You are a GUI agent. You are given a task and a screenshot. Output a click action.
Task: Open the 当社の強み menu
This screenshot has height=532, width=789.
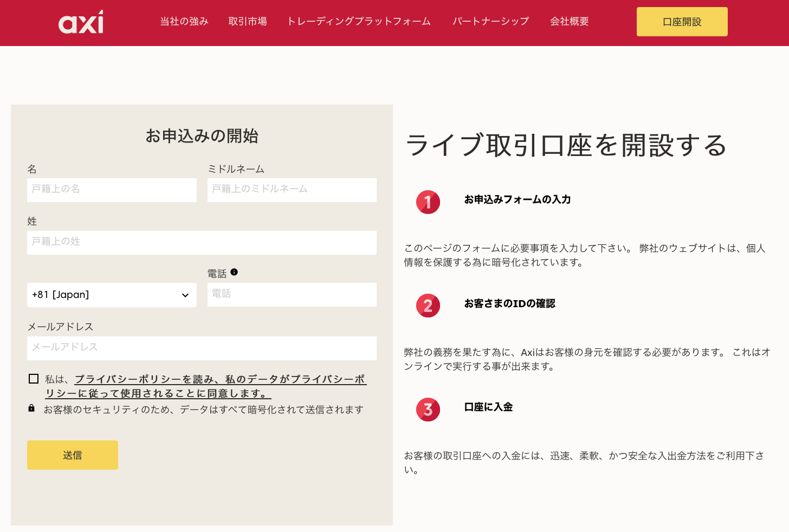(x=184, y=22)
